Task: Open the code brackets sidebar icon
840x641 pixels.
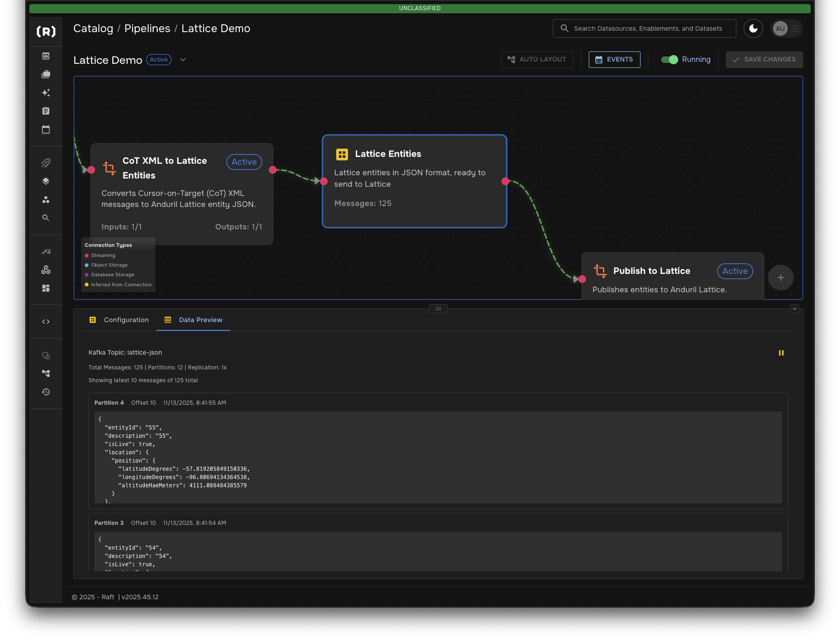Action: pos(46,322)
